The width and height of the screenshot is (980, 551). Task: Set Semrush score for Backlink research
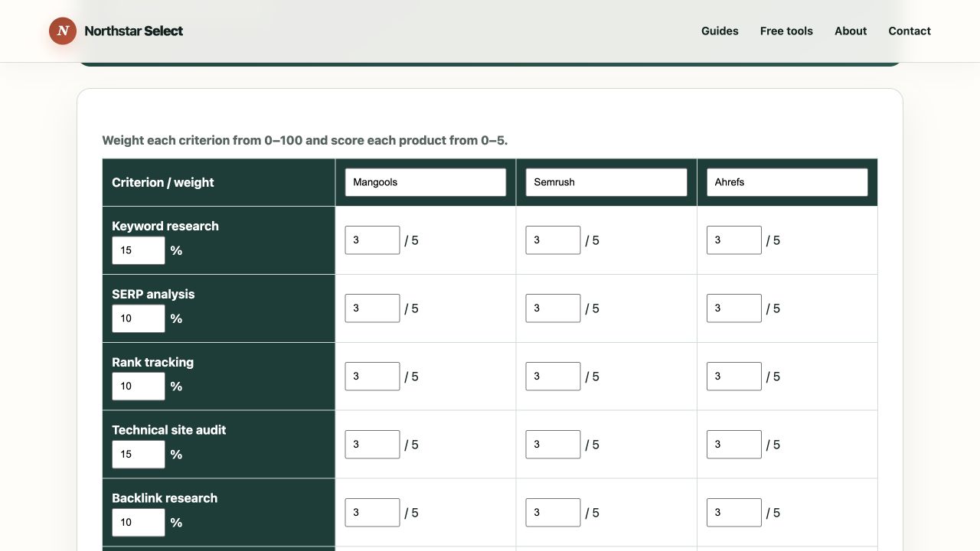tap(553, 513)
